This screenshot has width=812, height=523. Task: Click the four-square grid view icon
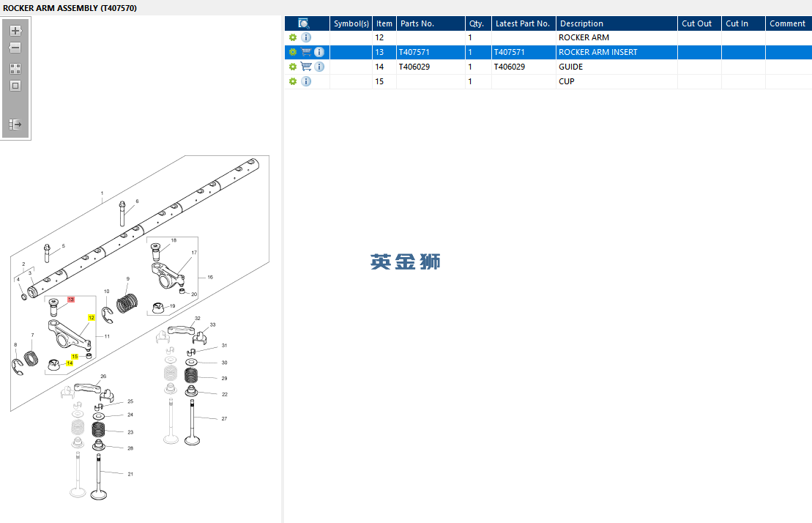coord(15,69)
